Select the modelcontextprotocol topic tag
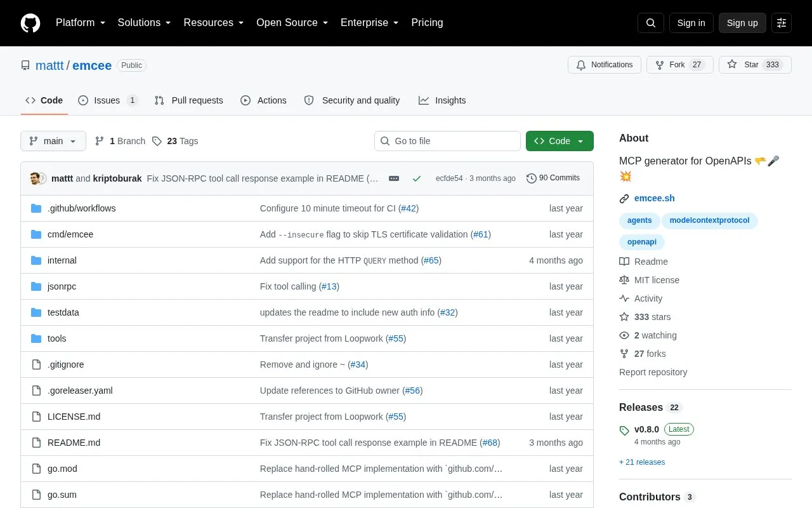Image resolution: width=812 pixels, height=508 pixels. tap(710, 220)
